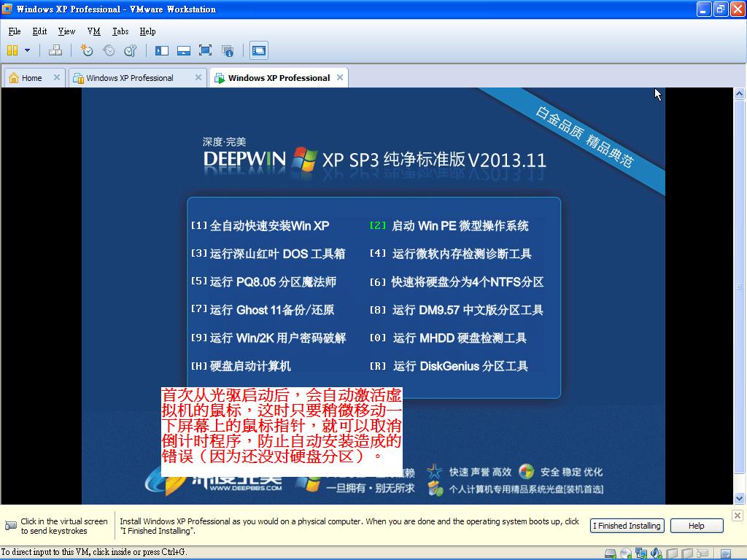The width and height of the screenshot is (747, 560).
Task: Close the running Windows XP Professional tab
Action: coord(340,77)
